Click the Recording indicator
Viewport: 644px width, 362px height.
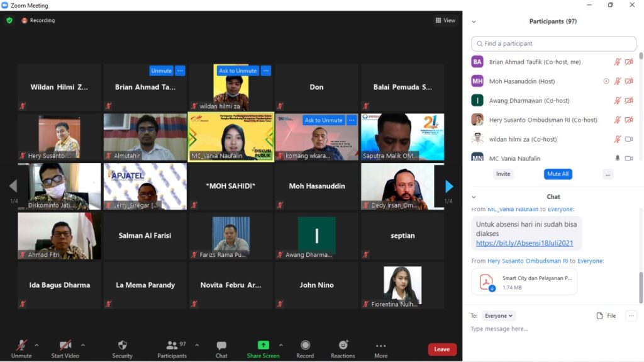[x=38, y=20]
